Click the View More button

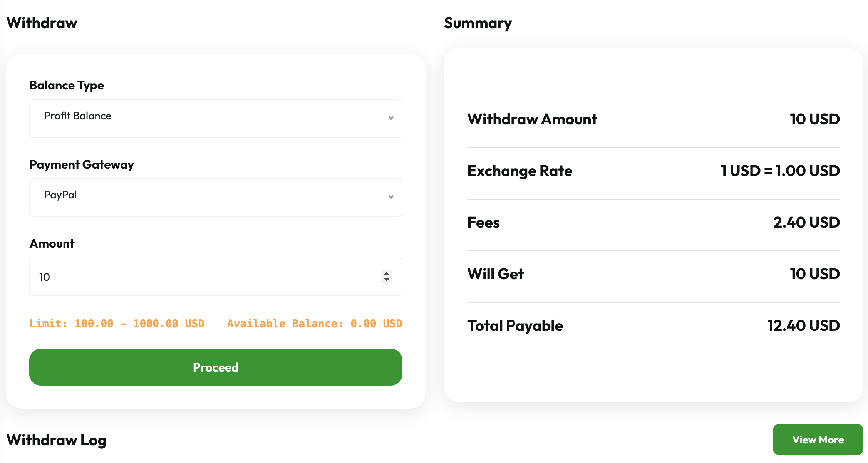point(818,440)
